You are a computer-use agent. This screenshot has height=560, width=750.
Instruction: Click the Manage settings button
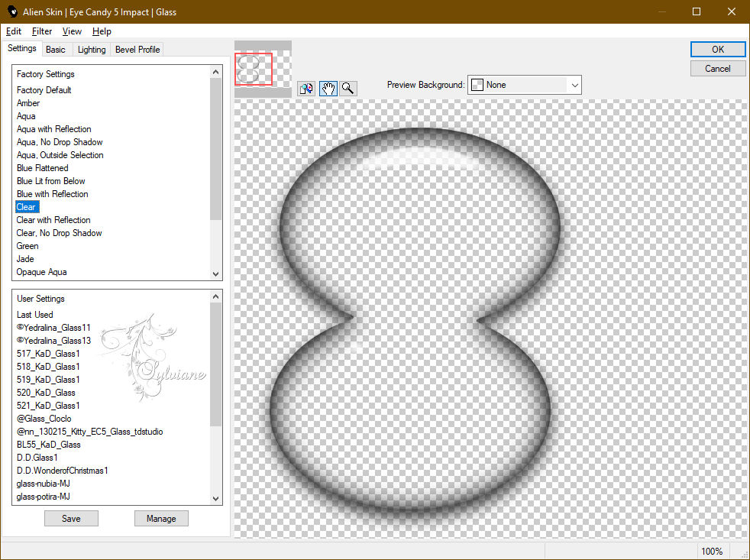[x=161, y=518]
